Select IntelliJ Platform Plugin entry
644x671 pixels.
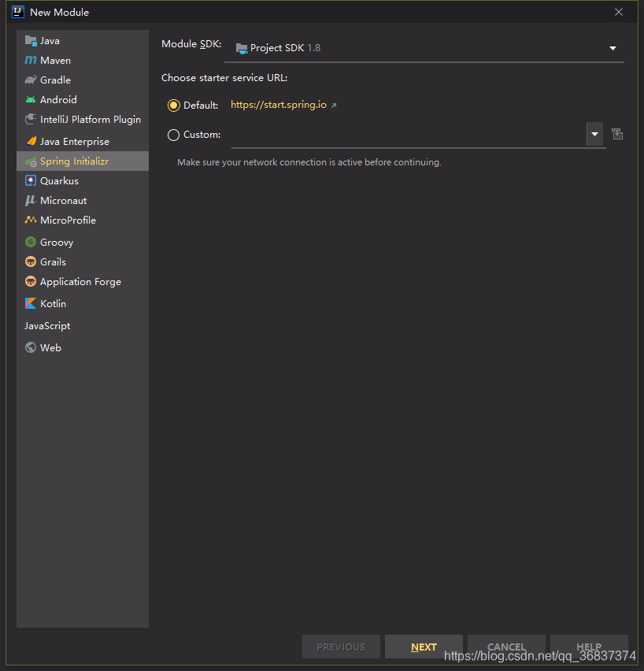[83, 120]
